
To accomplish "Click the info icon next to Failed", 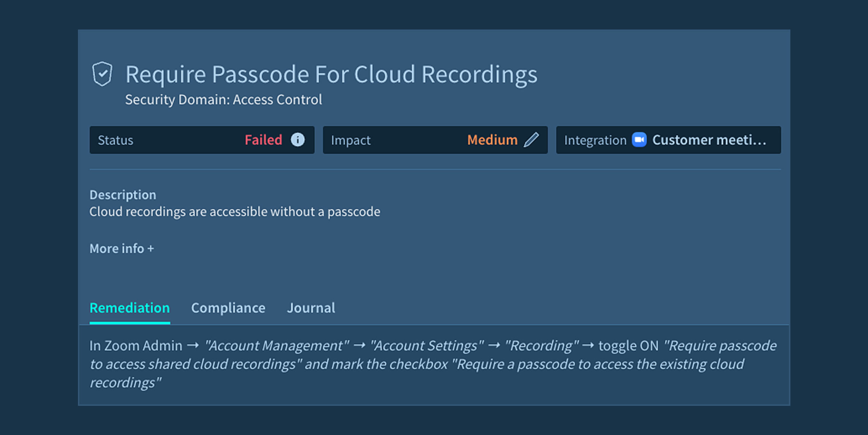I will [298, 140].
